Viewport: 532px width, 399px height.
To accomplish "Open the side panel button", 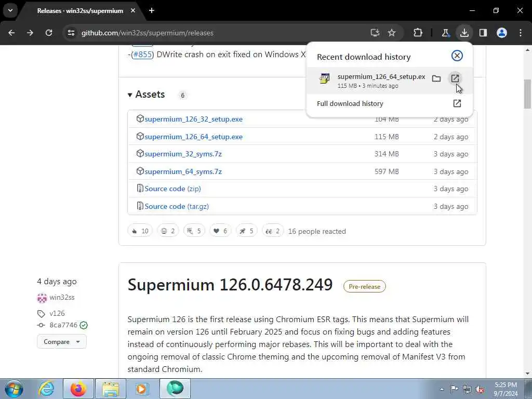I will tap(483, 33).
